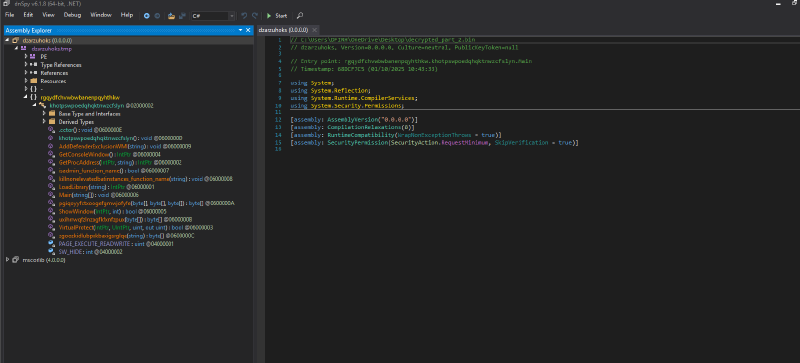Click the rgqydfchvwbwbanerpqyhthkw namespace braces icon
This screenshot has width=800, height=363.
tap(33, 97)
